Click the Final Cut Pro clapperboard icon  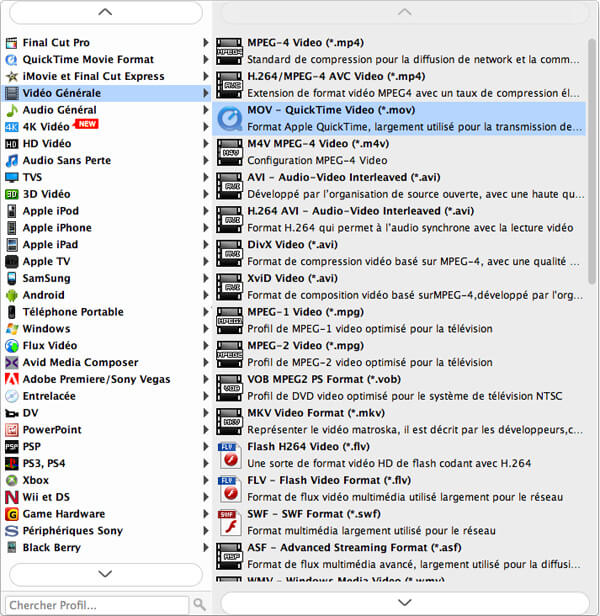(x=12, y=43)
